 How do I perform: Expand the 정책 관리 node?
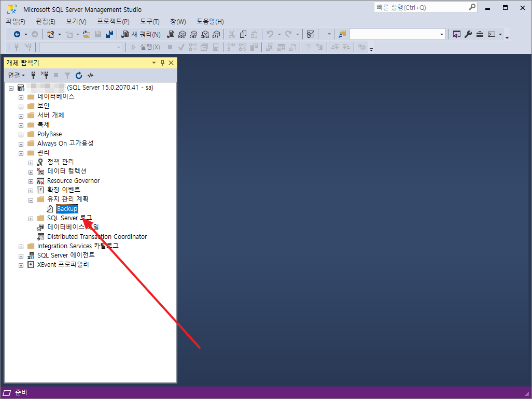click(31, 163)
